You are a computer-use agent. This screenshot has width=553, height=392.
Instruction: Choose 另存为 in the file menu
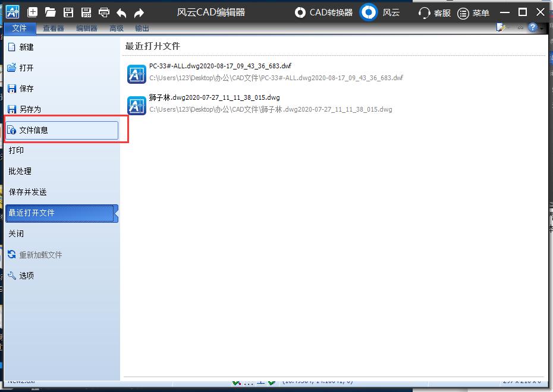[x=62, y=109]
